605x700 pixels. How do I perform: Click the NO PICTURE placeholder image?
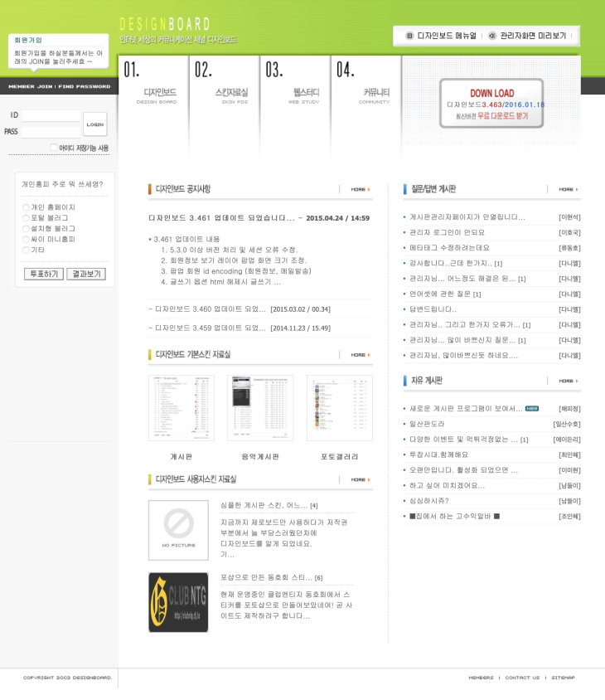(178, 530)
